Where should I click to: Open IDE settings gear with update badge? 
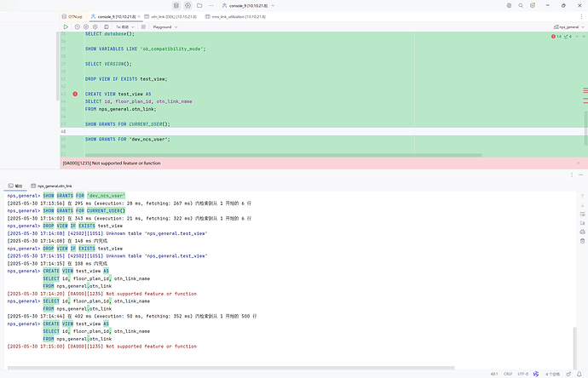pos(533,6)
